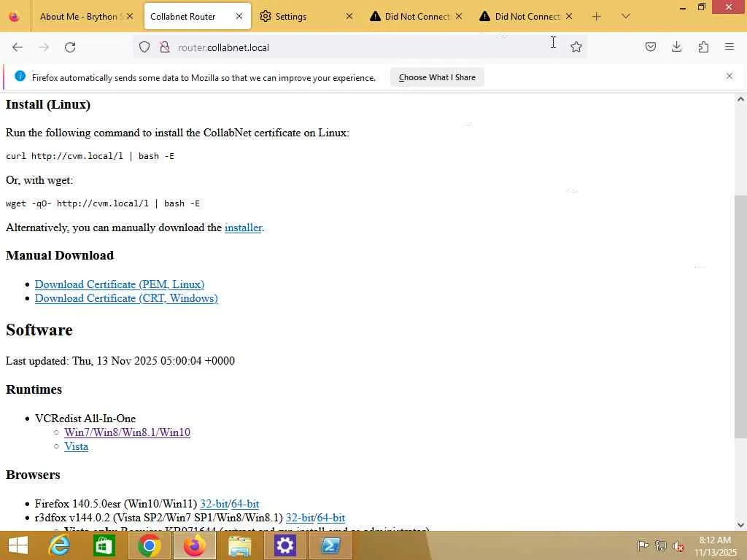Open the Downloads panel
This screenshot has width=747, height=560.
coord(676,47)
